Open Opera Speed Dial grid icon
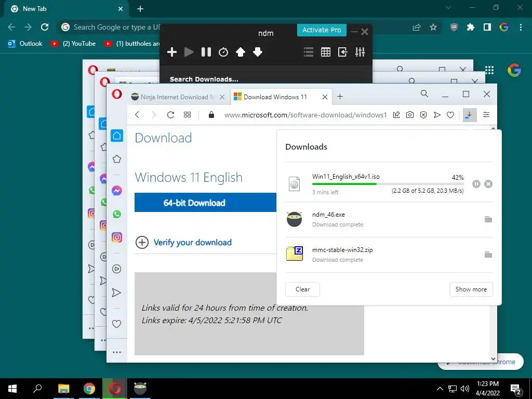This screenshot has width=532, height=399. click(x=187, y=115)
